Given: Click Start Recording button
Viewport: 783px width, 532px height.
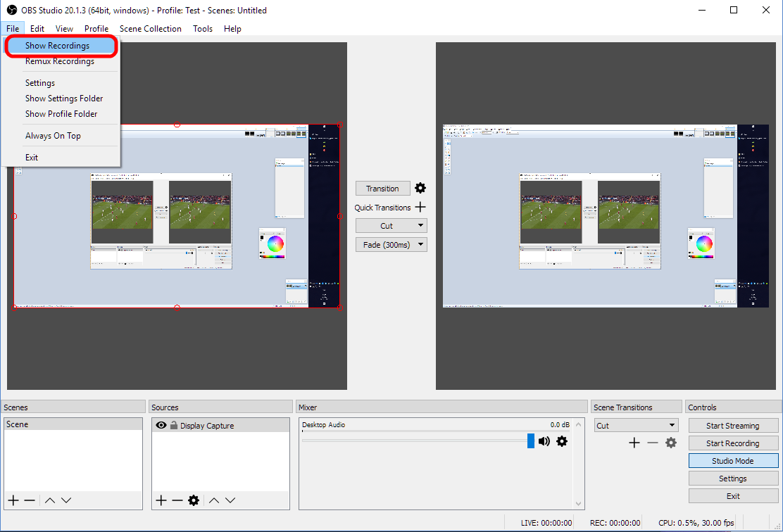Looking at the screenshot, I should (733, 443).
